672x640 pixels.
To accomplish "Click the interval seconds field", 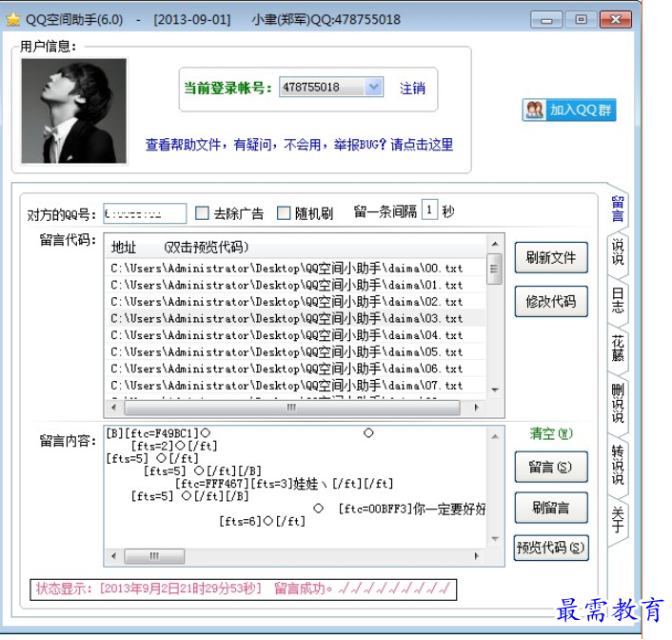I will pos(429,210).
